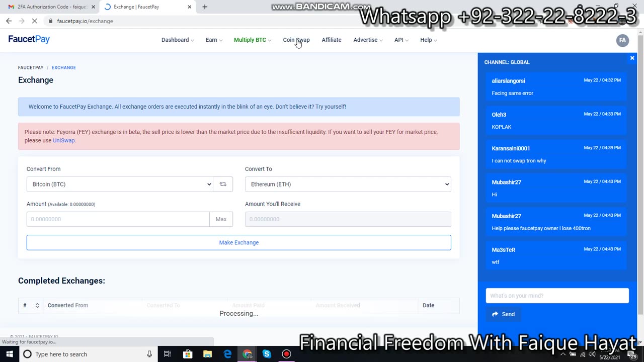The image size is (644, 362).
Task: Follow the UniSwap link
Action: click(x=63, y=140)
